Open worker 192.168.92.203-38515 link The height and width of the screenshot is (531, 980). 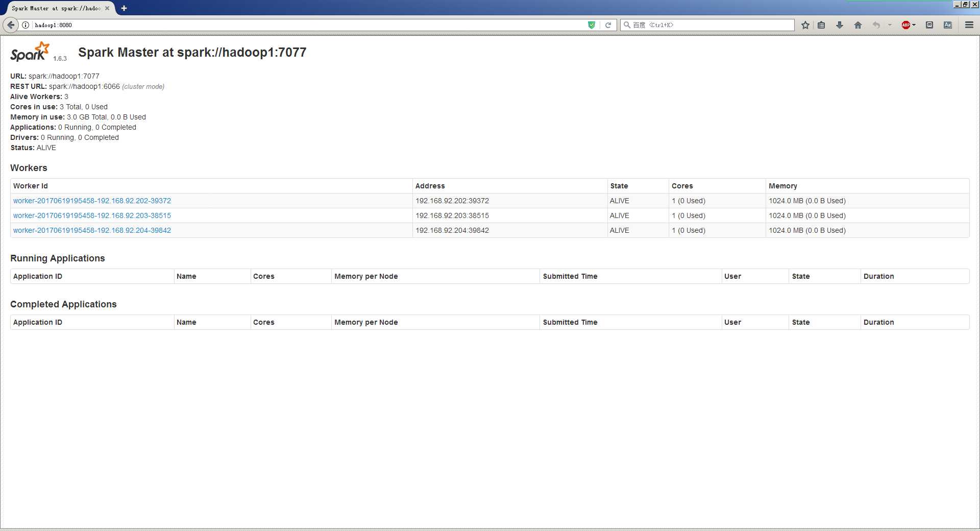(92, 215)
